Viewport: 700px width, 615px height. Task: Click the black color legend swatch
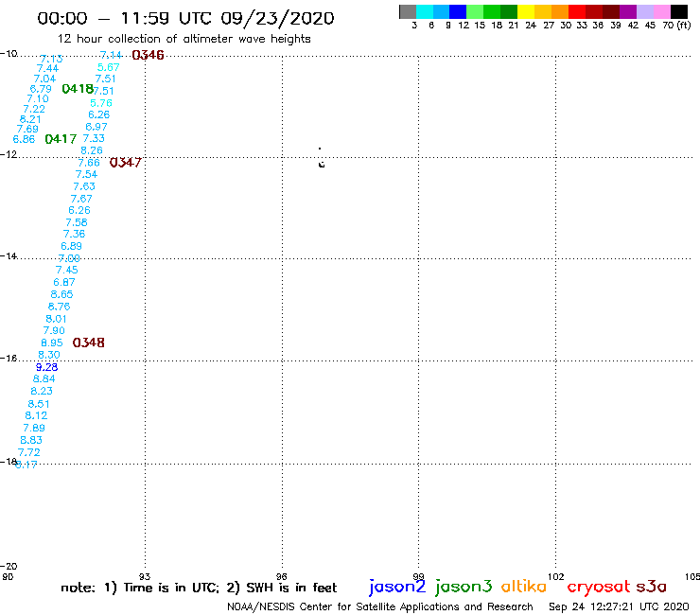(678, 11)
